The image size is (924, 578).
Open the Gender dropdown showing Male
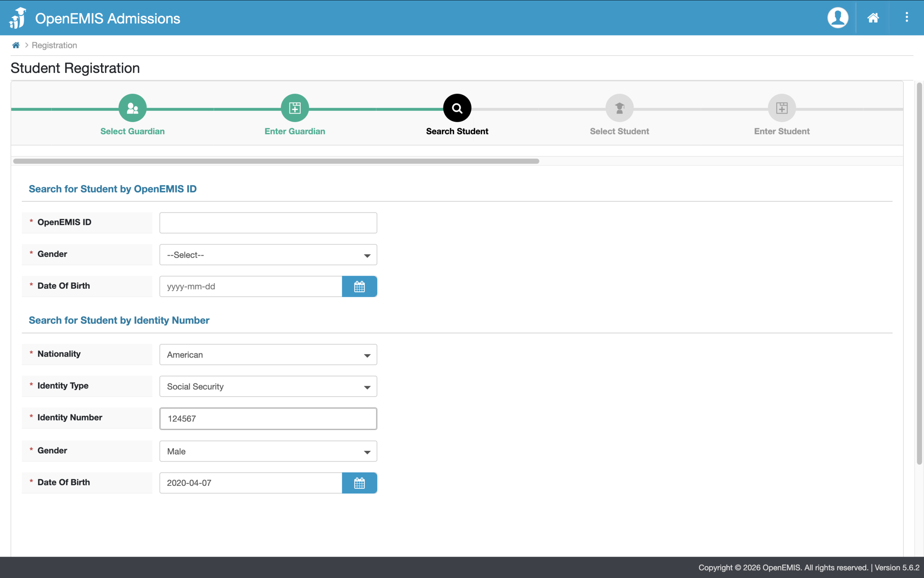tap(268, 451)
